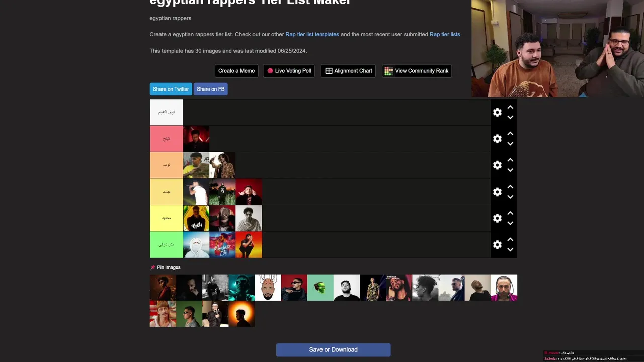Click the yellow جامد tier label
Image resolution: width=644 pixels, height=362 pixels.
(x=167, y=192)
